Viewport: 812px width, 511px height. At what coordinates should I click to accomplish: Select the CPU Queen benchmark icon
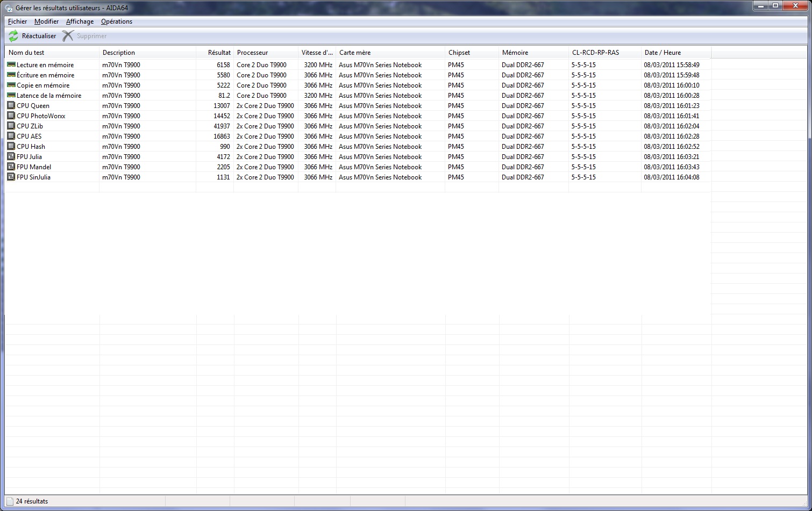(11, 106)
